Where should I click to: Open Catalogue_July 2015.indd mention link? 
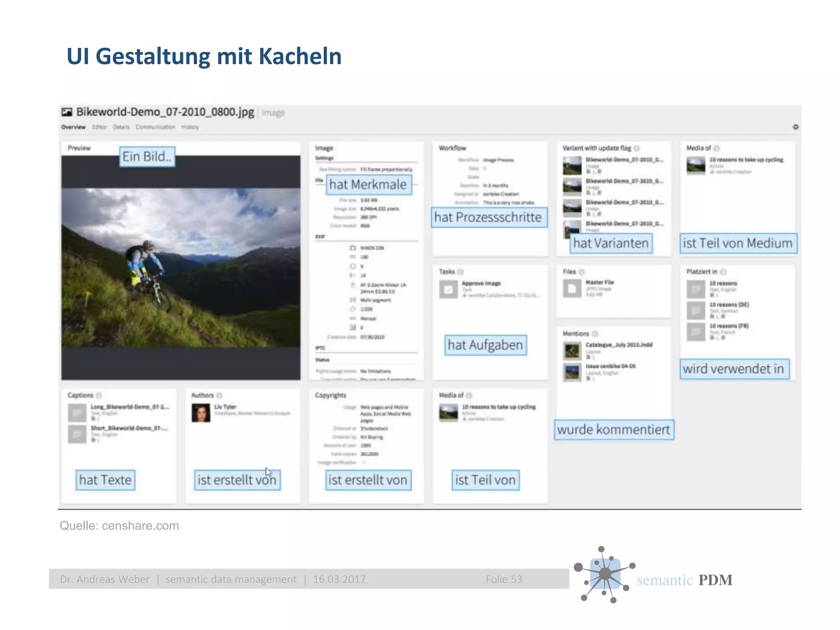coord(619,345)
